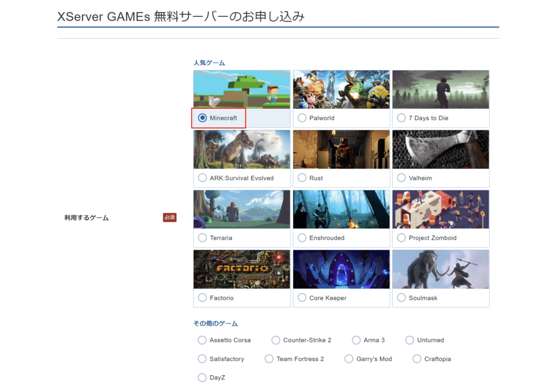Select the Terraria radio button
Screen dimensions: 557x392
click(x=202, y=238)
